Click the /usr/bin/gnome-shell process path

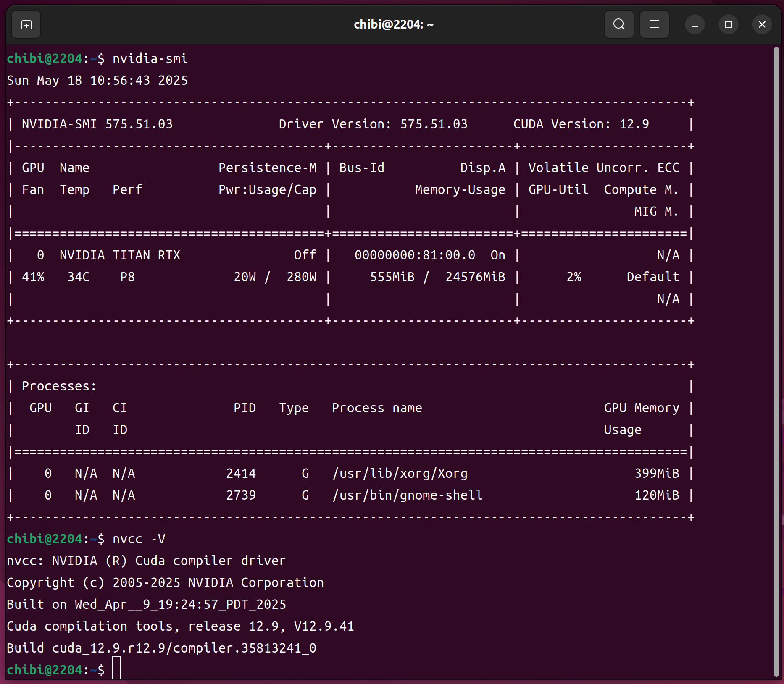[407, 495]
